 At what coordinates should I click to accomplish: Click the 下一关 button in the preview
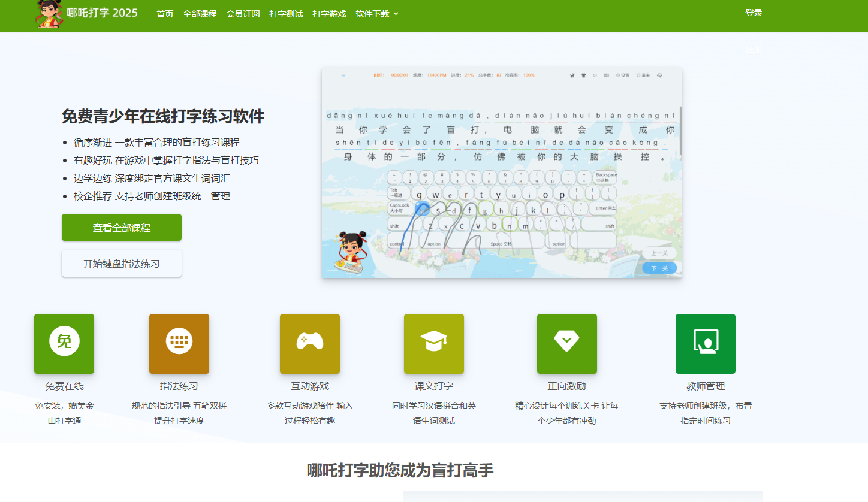pos(659,268)
